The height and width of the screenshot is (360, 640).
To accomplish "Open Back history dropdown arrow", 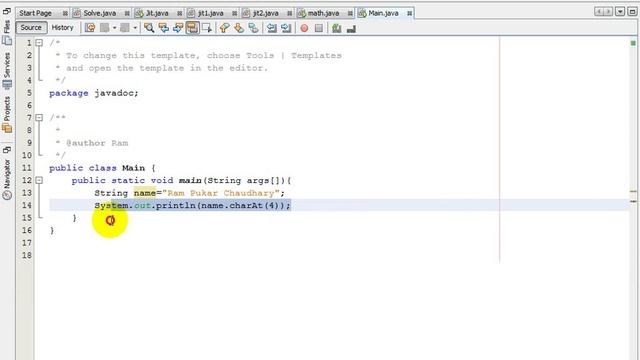I will 115,28.
